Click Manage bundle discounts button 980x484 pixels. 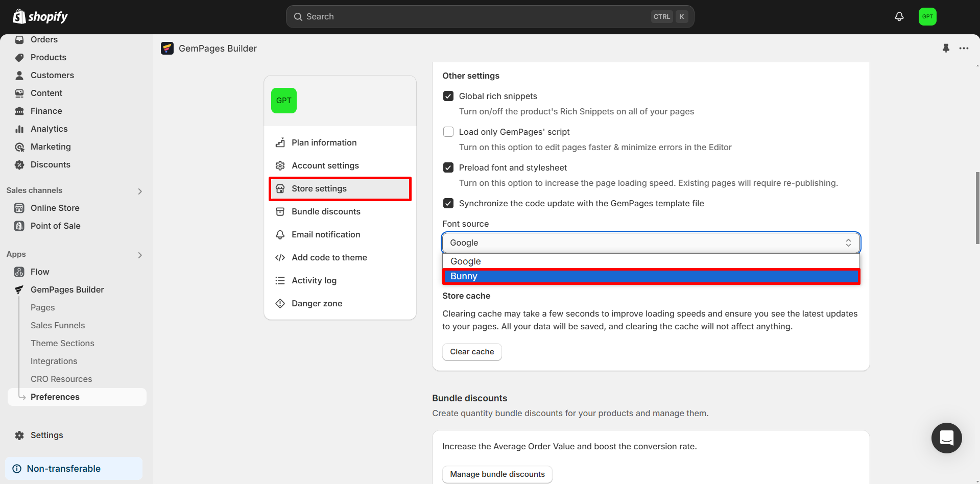[x=497, y=474]
